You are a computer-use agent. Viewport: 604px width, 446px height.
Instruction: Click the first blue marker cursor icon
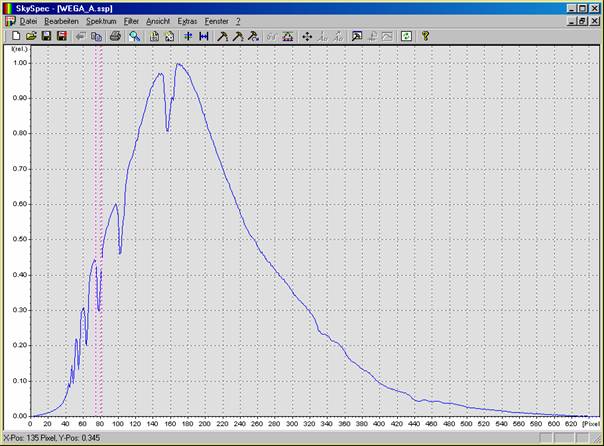pyautogui.click(x=188, y=36)
